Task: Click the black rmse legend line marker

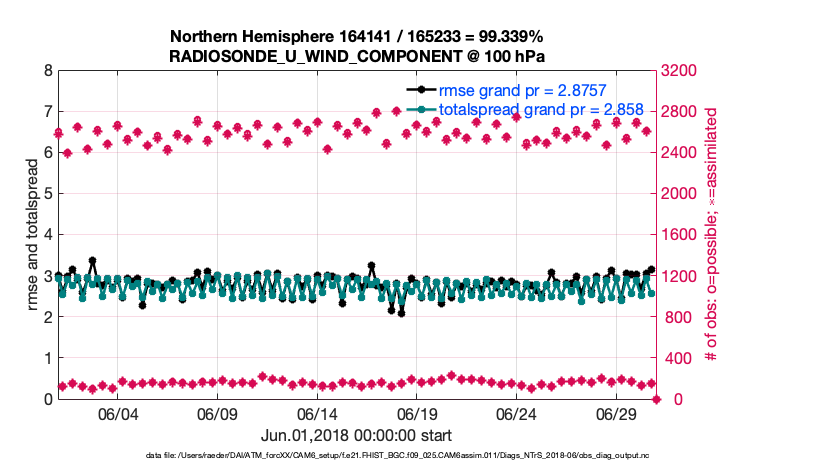Action: click(422, 90)
